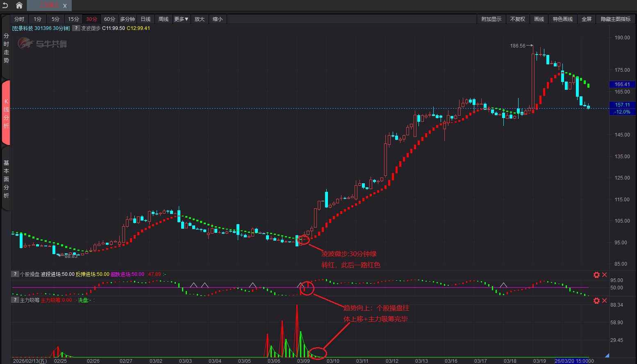Remove the 个股操盘 indicator panel
The width and height of the screenshot is (637, 364).
point(604,275)
